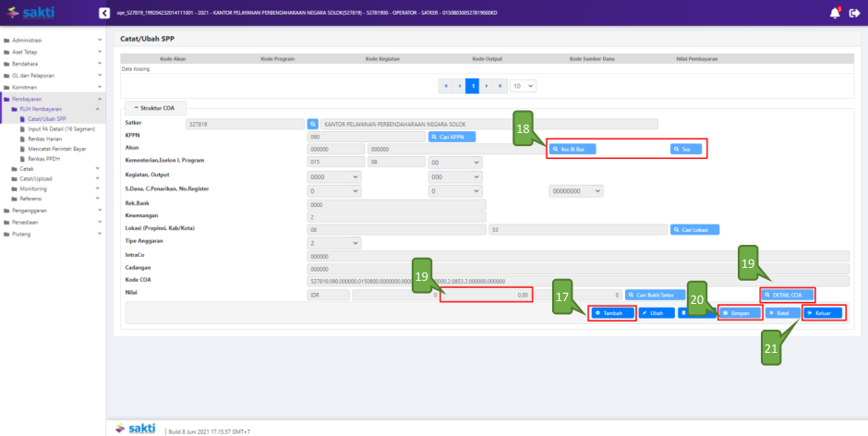This screenshot has height=436, width=868.
Task: Open the No.Register dropdown showing 00000000
Action: [575, 190]
